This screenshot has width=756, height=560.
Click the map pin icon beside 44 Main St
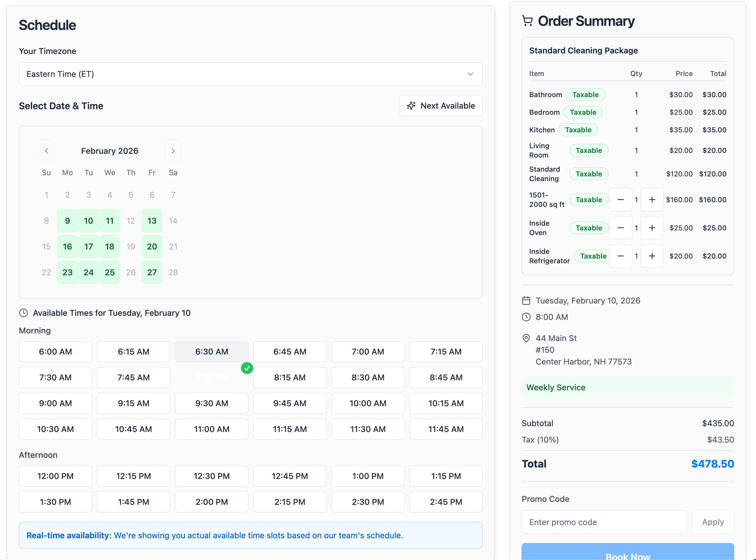click(526, 338)
